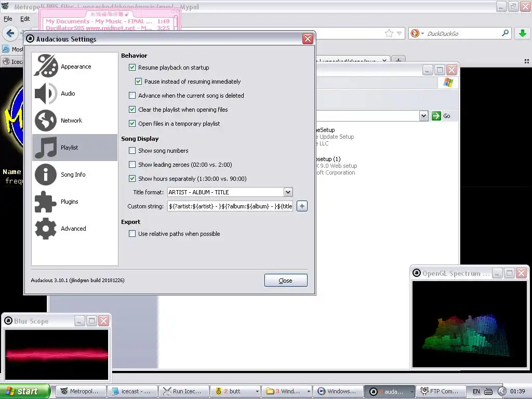Open the search engine selector arrow
532x399 pixels.
[422, 34]
